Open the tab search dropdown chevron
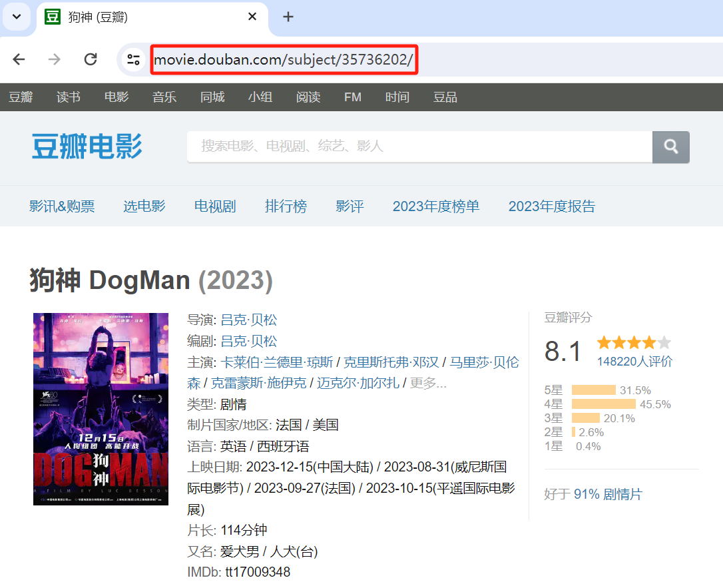This screenshot has width=723, height=588. point(17,17)
